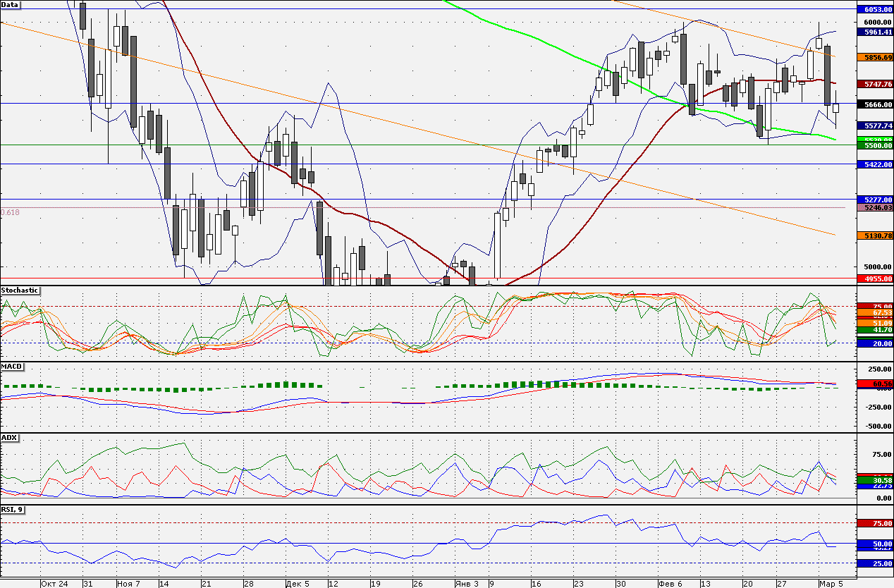The width and height of the screenshot is (894, 588).
Task: Click the dark red 5747.76 price tag
Action: coord(875,84)
